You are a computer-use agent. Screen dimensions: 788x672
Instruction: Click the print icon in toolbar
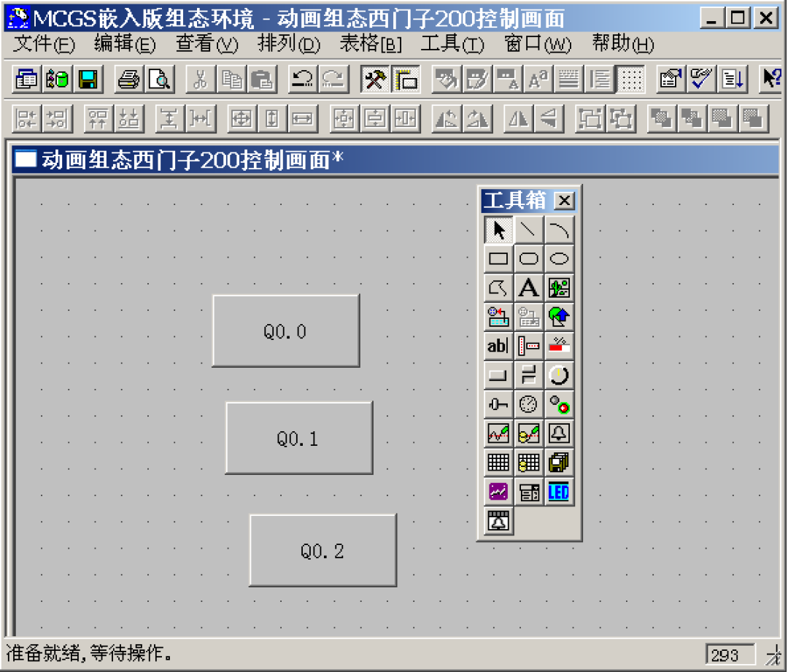click(x=128, y=79)
